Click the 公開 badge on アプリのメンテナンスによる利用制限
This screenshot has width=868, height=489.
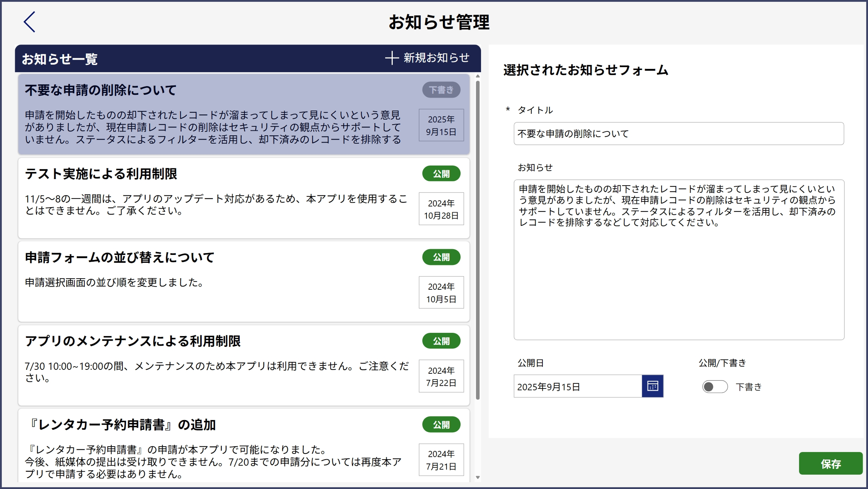[441, 341]
